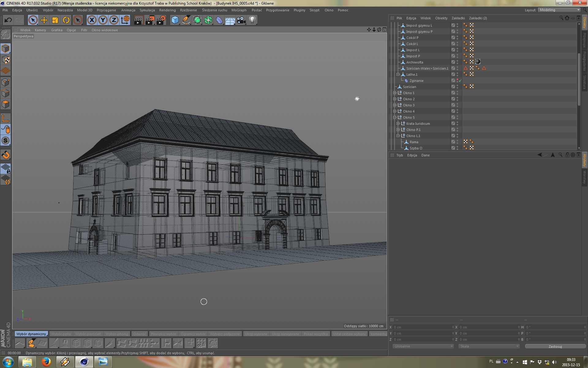
Task: Open Skala size mode dropdown
Action: point(489,346)
